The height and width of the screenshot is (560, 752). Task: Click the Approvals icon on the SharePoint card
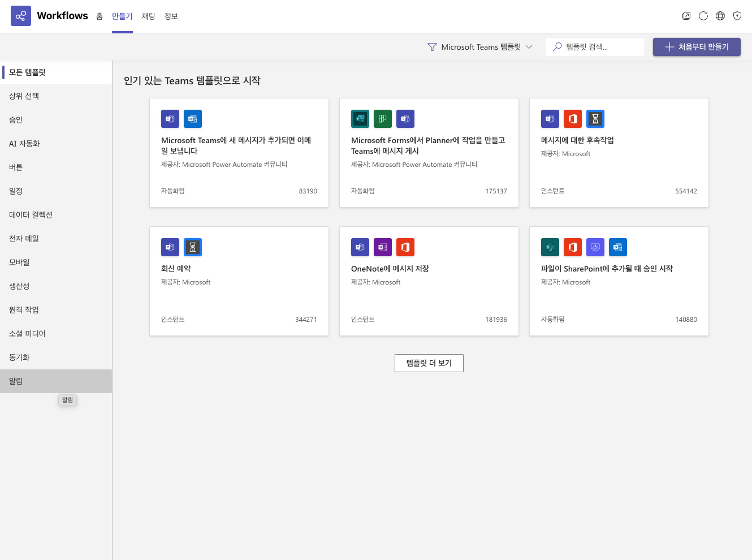595,247
